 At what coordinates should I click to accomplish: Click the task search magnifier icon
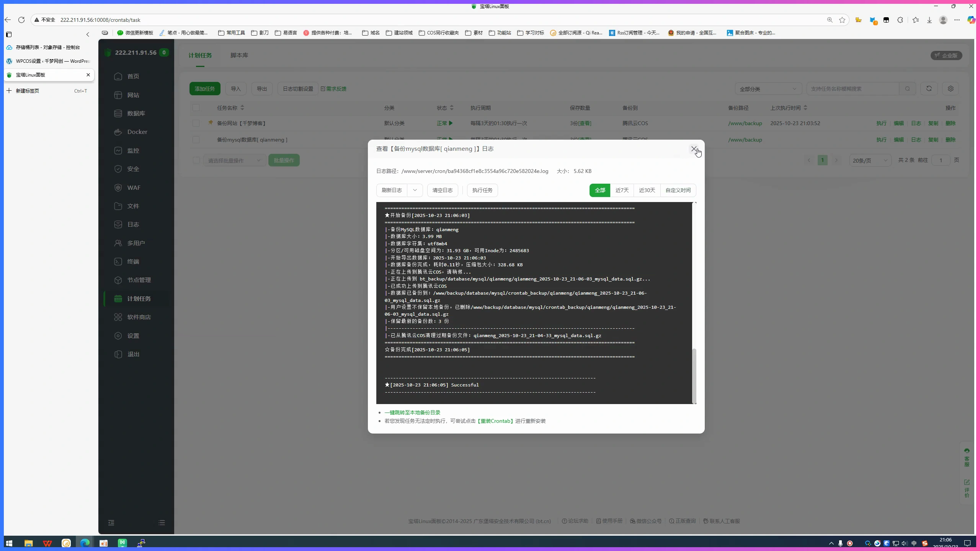point(908,88)
